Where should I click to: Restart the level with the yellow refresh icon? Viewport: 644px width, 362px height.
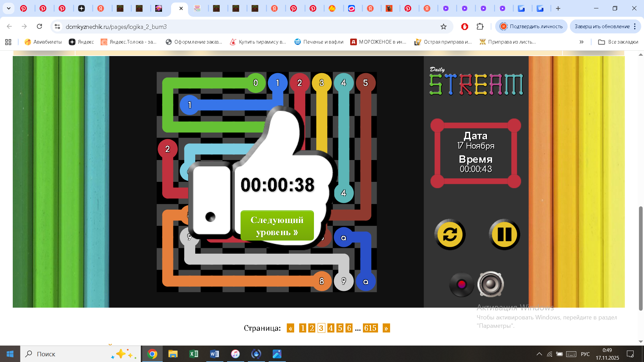tap(450, 234)
